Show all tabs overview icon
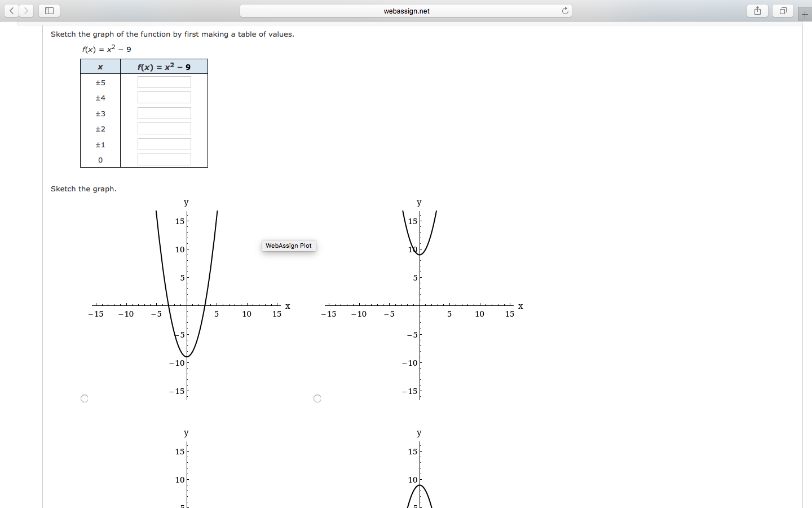The image size is (812, 508). click(x=783, y=11)
